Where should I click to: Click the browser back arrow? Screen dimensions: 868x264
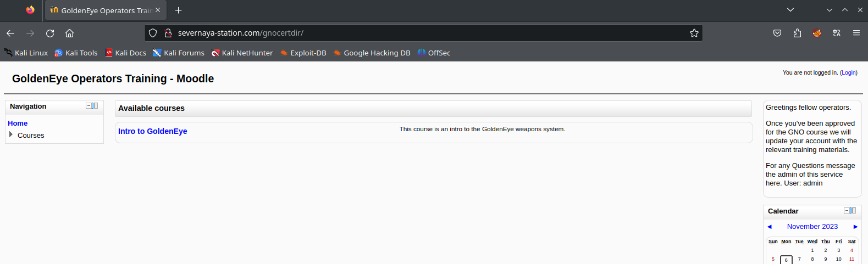coord(10,33)
